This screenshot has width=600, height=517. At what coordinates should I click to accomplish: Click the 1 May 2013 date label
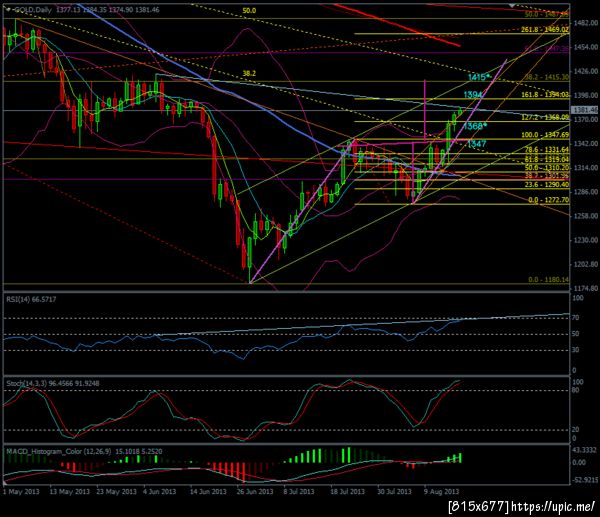coord(21,491)
